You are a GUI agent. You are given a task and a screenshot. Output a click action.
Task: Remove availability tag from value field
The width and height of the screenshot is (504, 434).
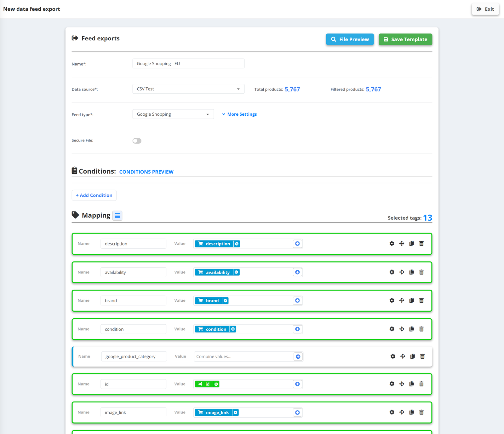(236, 272)
